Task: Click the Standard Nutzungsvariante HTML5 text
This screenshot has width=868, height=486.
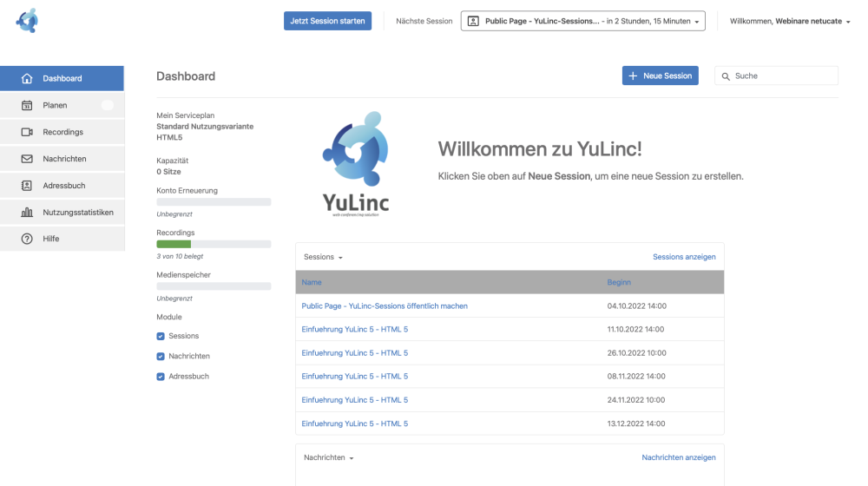Action: pyautogui.click(x=205, y=132)
